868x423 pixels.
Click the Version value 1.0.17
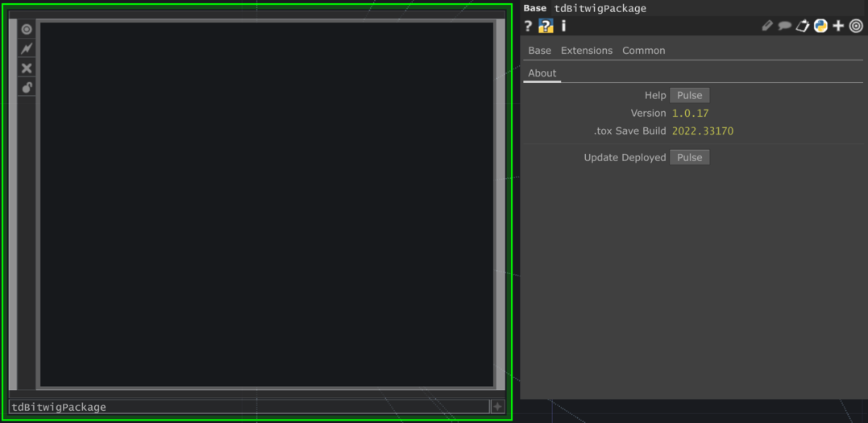click(690, 113)
